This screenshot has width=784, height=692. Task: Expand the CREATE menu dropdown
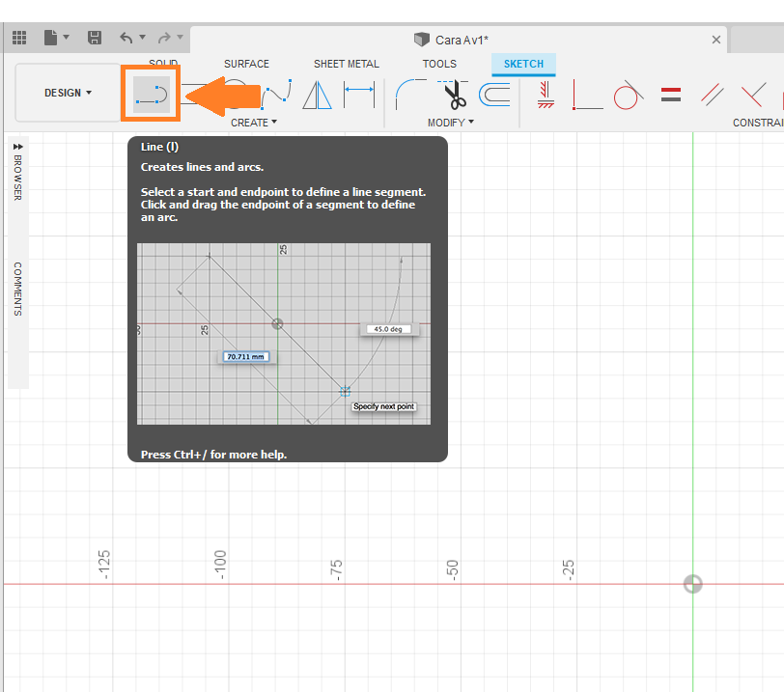[x=254, y=123]
